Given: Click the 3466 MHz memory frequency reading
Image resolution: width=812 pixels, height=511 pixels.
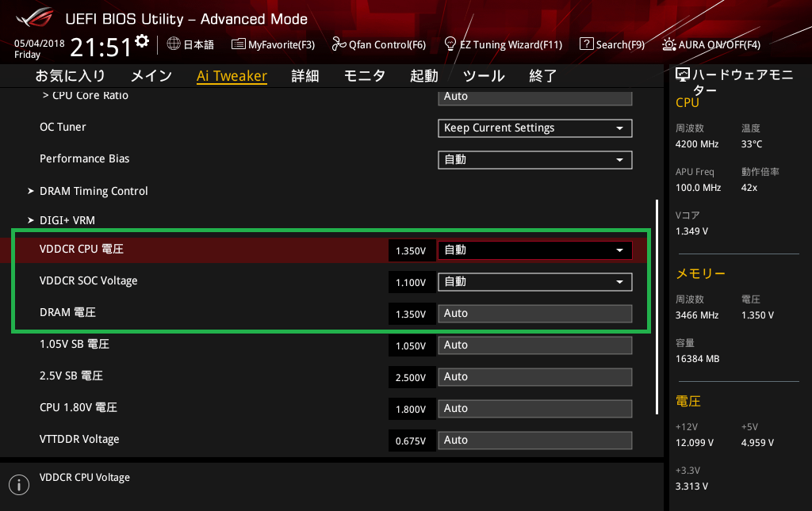Looking at the screenshot, I should tap(697, 315).
